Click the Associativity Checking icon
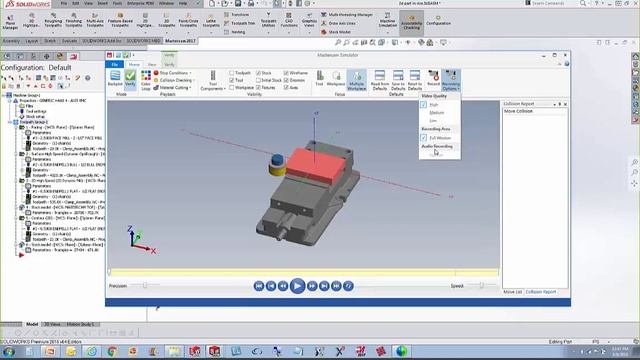The image size is (640, 360). [411, 22]
